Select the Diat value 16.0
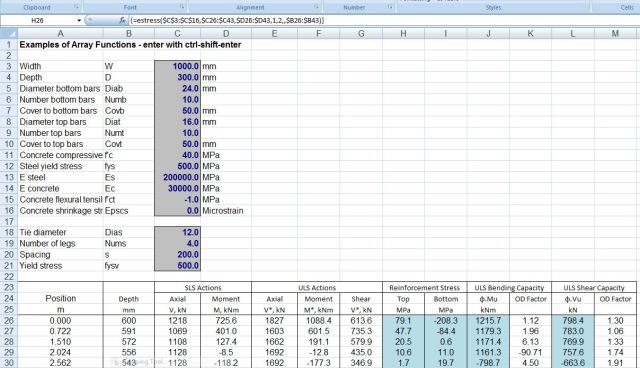Image resolution: width=640 pixels, height=368 pixels. tap(178, 122)
